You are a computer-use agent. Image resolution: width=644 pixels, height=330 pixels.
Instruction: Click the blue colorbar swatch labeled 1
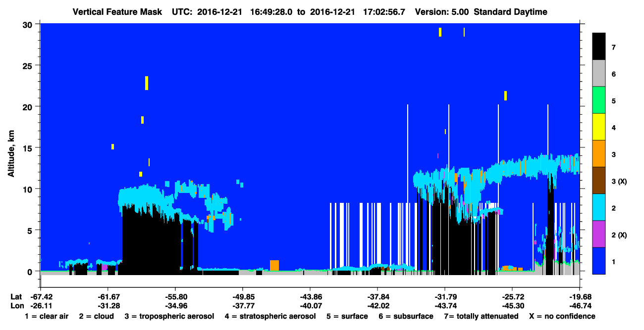(x=599, y=261)
